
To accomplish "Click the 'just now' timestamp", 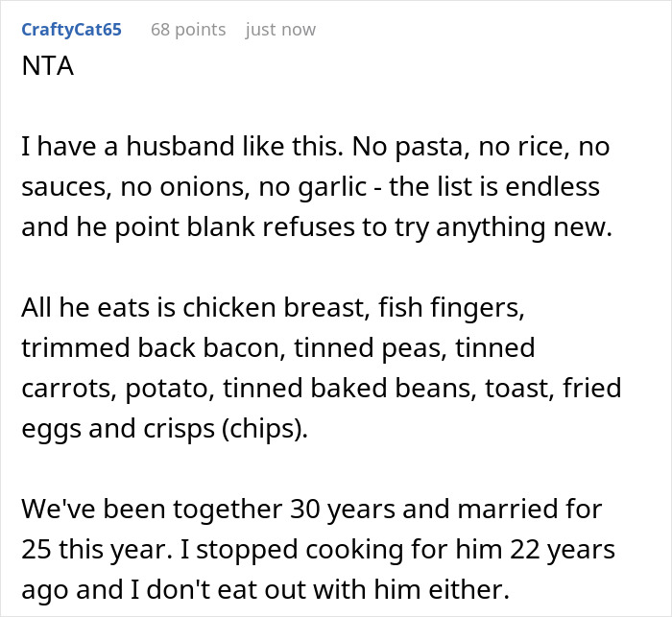I will (x=280, y=30).
